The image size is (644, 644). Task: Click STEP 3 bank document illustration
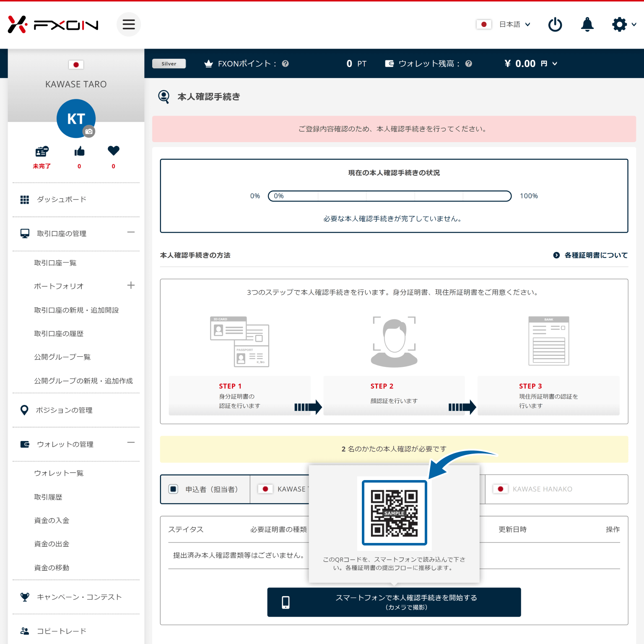click(x=549, y=341)
